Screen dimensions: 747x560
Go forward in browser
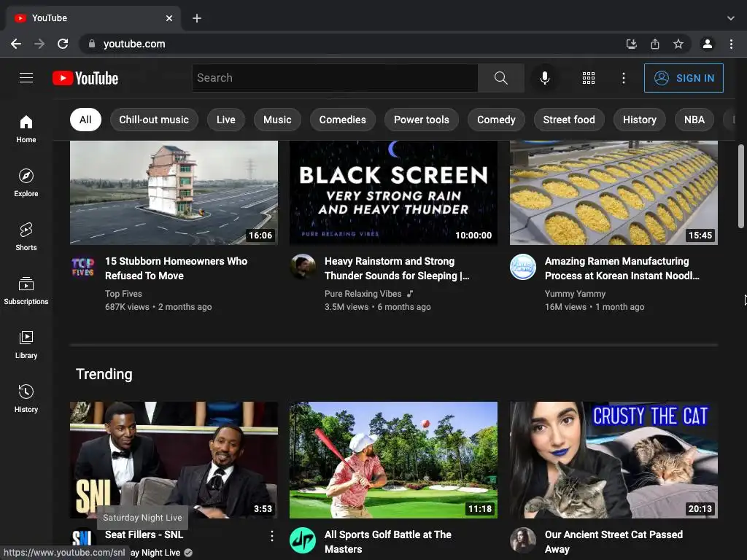(39, 44)
